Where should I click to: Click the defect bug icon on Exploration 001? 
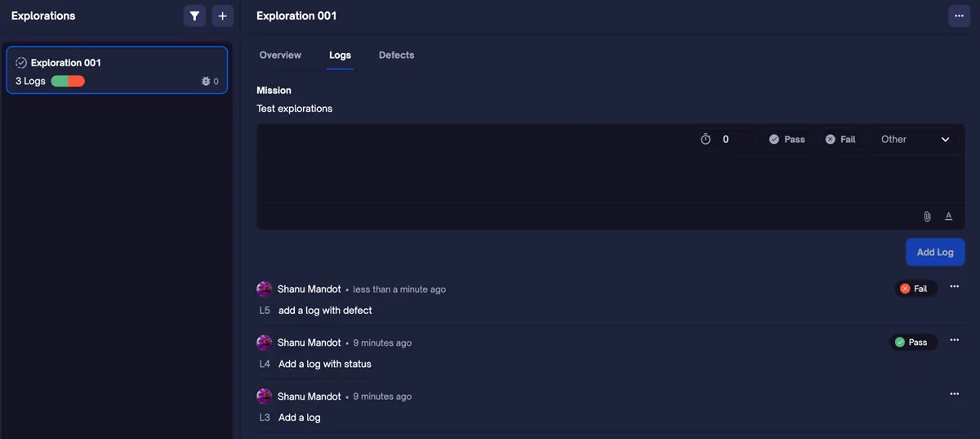pyautogui.click(x=206, y=81)
